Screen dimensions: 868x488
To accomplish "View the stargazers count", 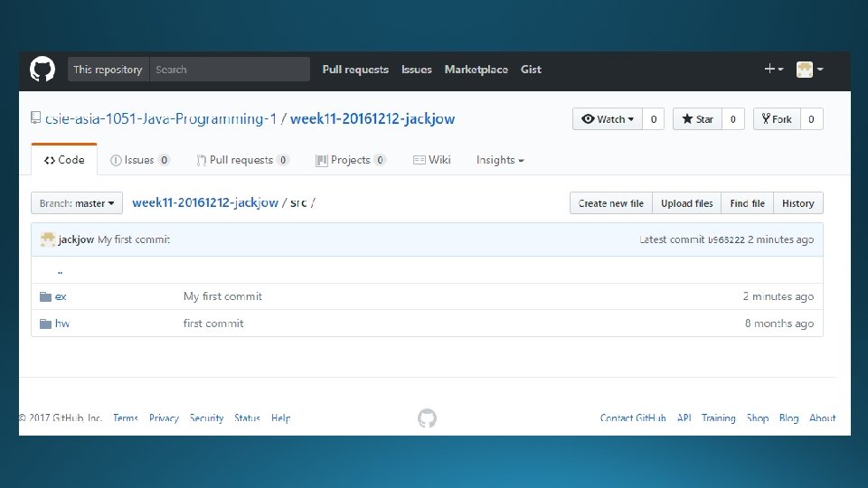I will 733,119.
